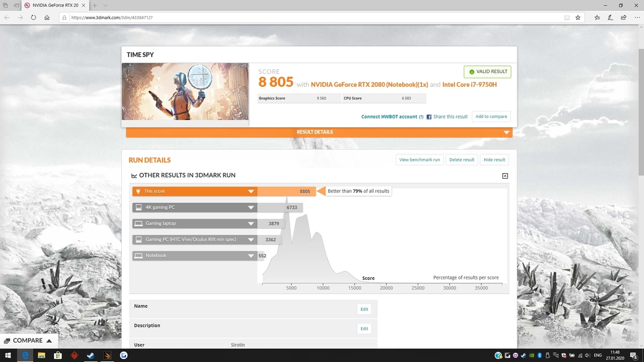Switch the ENG input language indicator
Viewport: 644px width, 362px height.
598,355
